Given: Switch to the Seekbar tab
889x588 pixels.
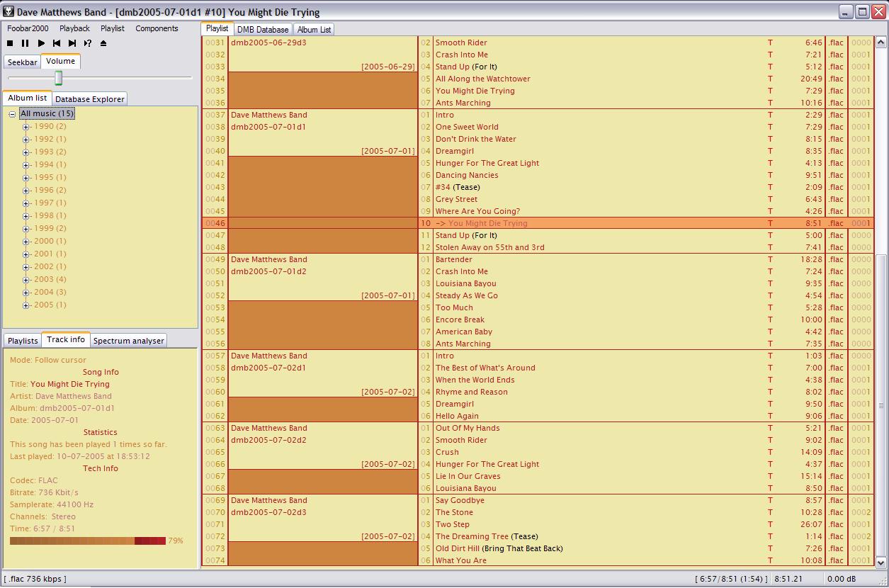Looking at the screenshot, I should point(22,62).
